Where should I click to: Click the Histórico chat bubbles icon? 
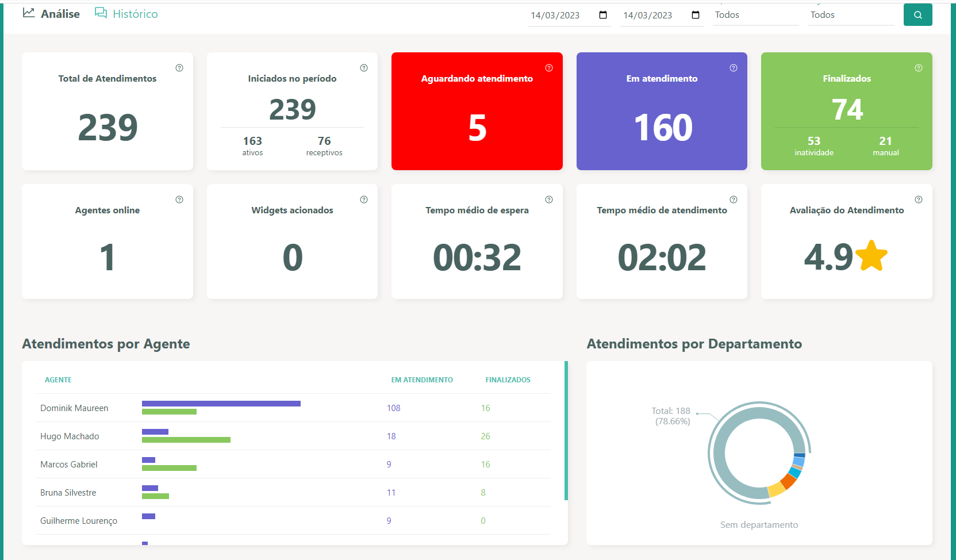coord(101,13)
